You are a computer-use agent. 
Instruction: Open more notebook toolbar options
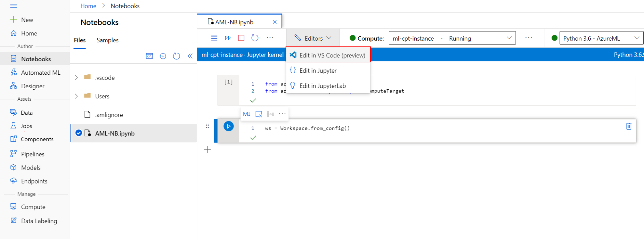(270, 38)
